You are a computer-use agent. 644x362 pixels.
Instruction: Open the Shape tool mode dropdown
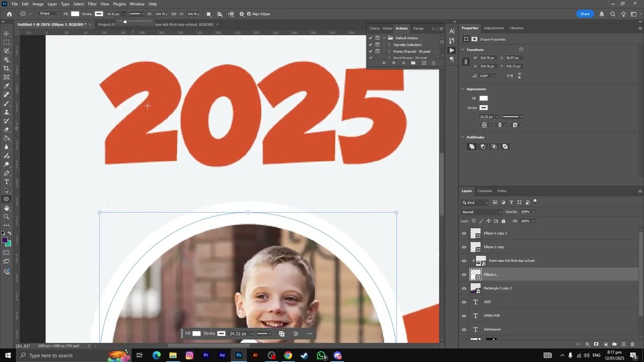point(49,14)
